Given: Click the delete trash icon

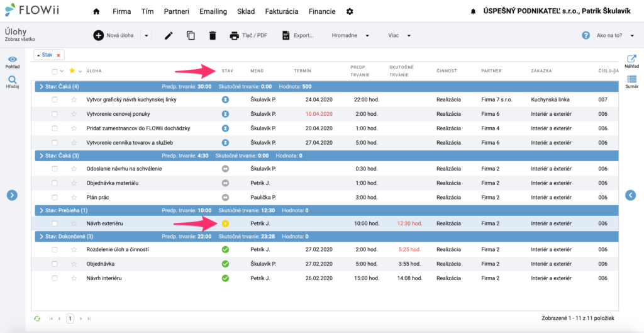Looking at the screenshot, I should (x=213, y=36).
